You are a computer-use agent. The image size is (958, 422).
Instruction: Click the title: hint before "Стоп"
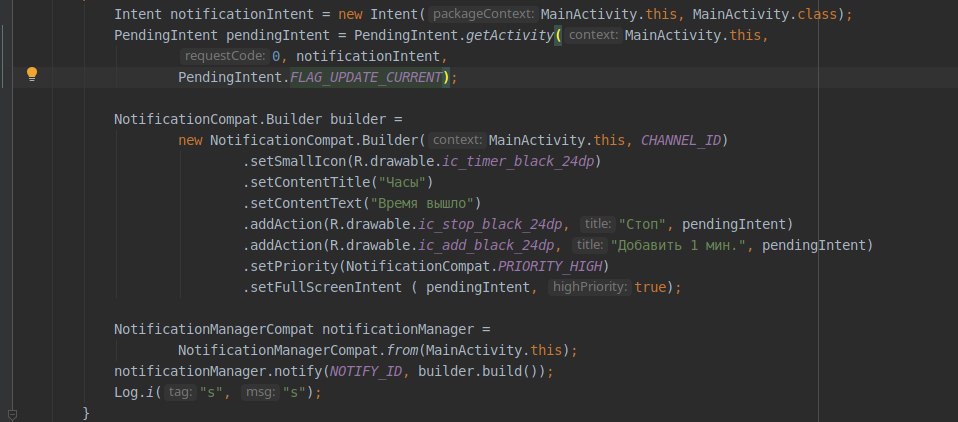[598, 225]
